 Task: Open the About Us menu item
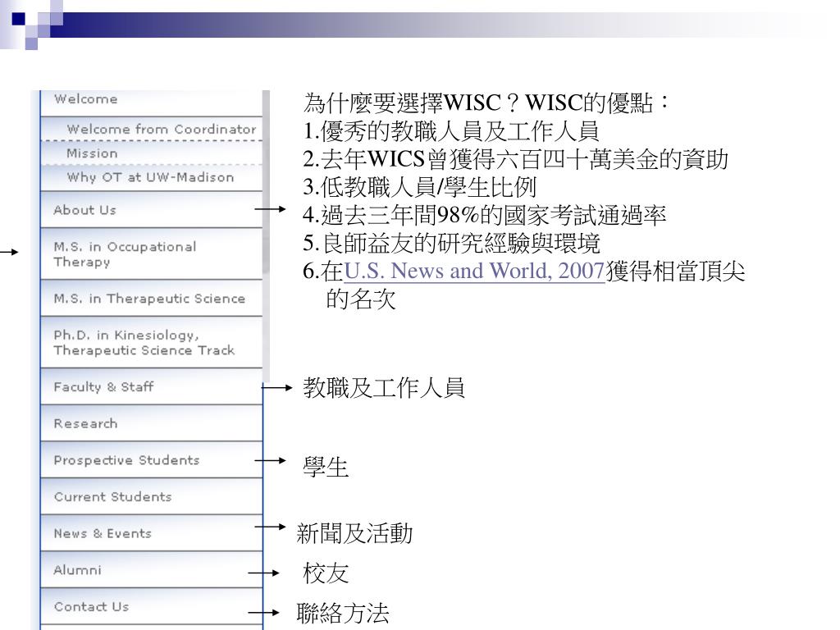click(151, 210)
